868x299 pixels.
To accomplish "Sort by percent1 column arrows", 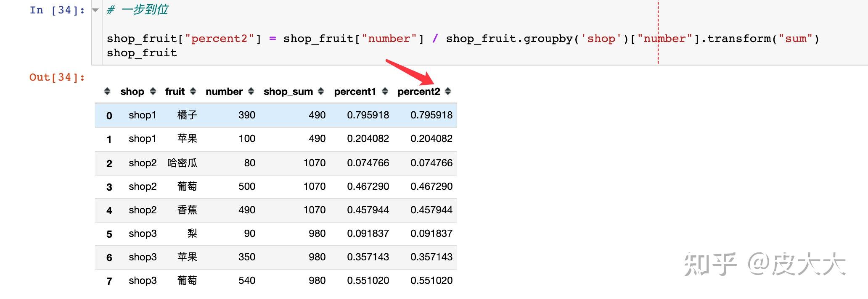I will tap(385, 92).
